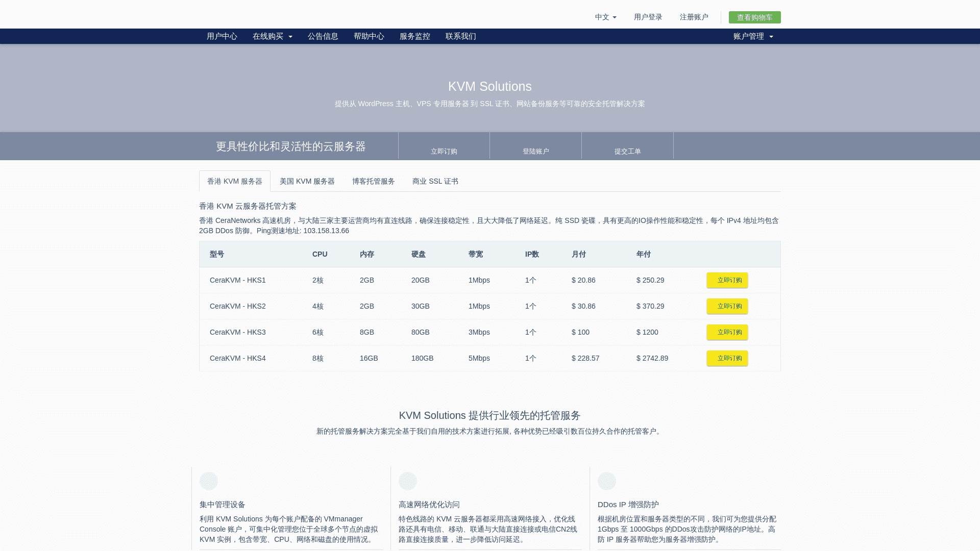980x551 pixels.
Task: Click the $ 1200 yearly price
Action: (x=647, y=332)
